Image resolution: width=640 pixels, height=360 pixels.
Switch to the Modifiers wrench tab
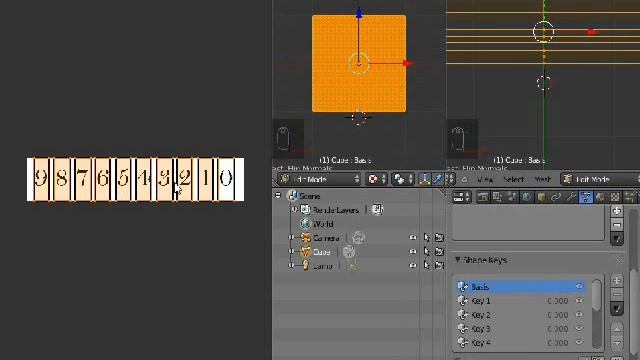click(x=571, y=197)
